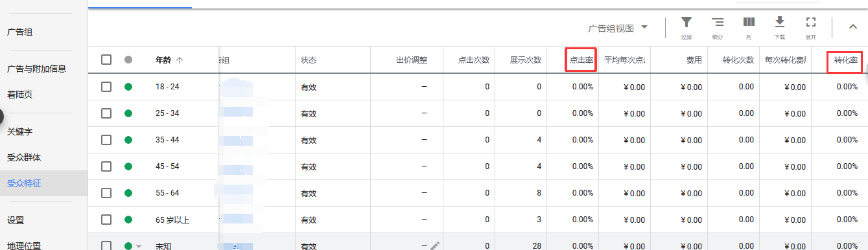Click impressions value 28 in 未知 row
The width and height of the screenshot is (868, 250).
coord(536,246)
